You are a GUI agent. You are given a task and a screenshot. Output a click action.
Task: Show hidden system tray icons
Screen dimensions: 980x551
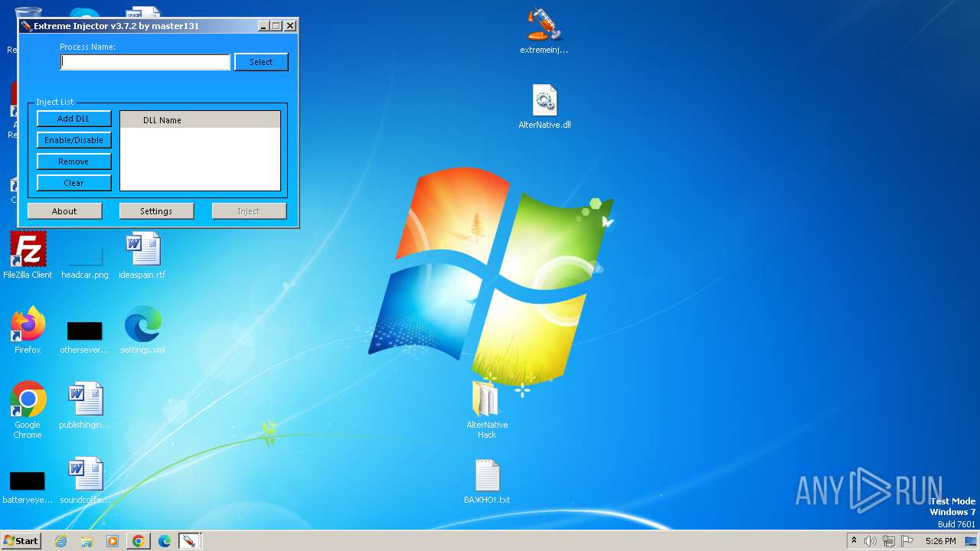coord(854,541)
